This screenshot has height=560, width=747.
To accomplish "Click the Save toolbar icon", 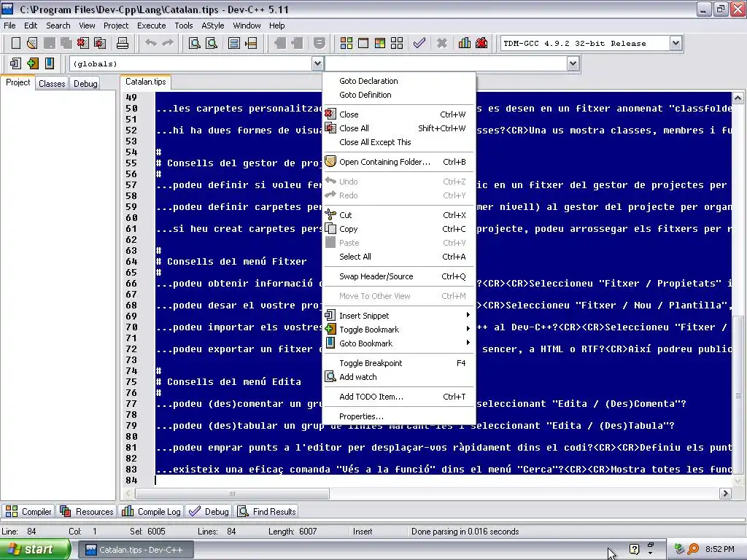I will [50, 43].
